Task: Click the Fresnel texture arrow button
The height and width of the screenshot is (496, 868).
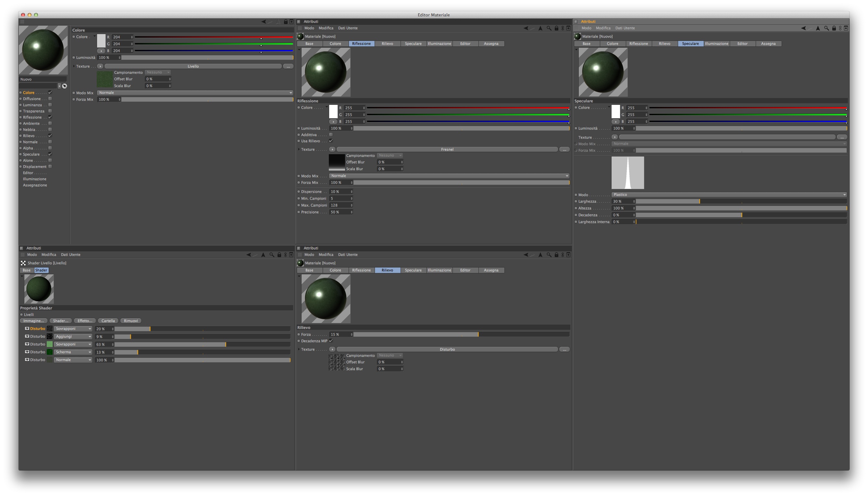Action: point(332,150)
